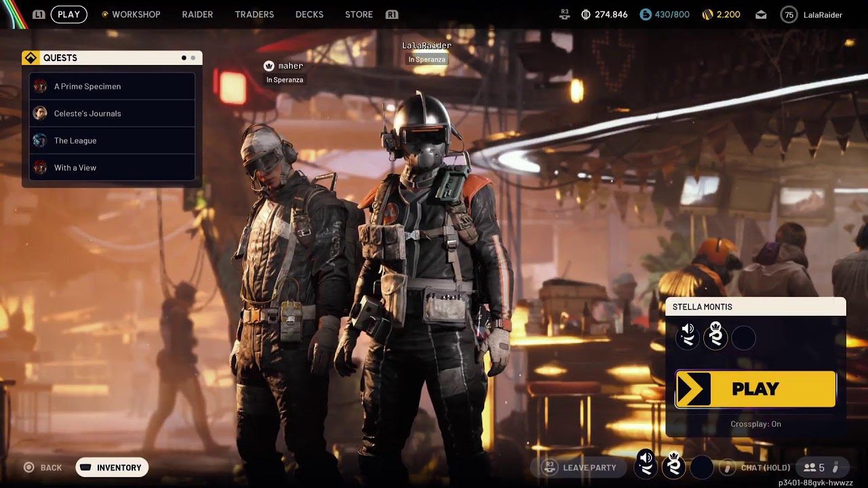Open the DECKS tab
Screen dimensions: 868x488
[309, 14]
